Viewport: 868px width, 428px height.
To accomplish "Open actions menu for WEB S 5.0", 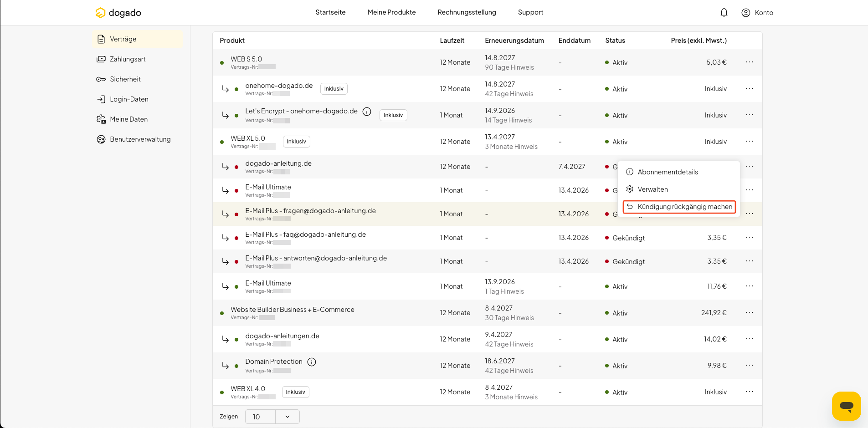I will click(750, 62).
